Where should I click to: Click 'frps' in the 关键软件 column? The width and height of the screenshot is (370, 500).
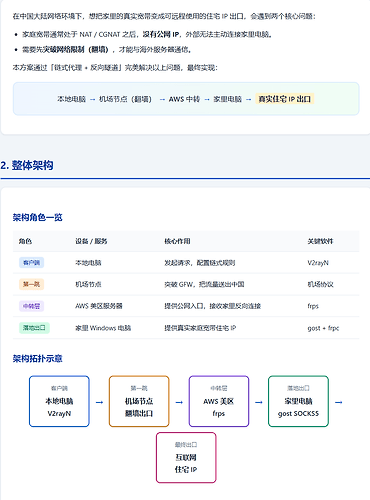coord(313,306)
